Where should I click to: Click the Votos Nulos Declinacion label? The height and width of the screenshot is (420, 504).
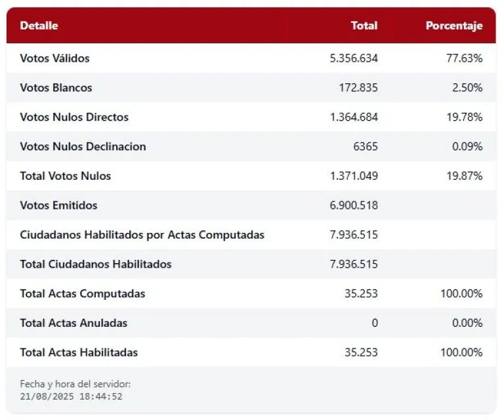click(83, 146)
